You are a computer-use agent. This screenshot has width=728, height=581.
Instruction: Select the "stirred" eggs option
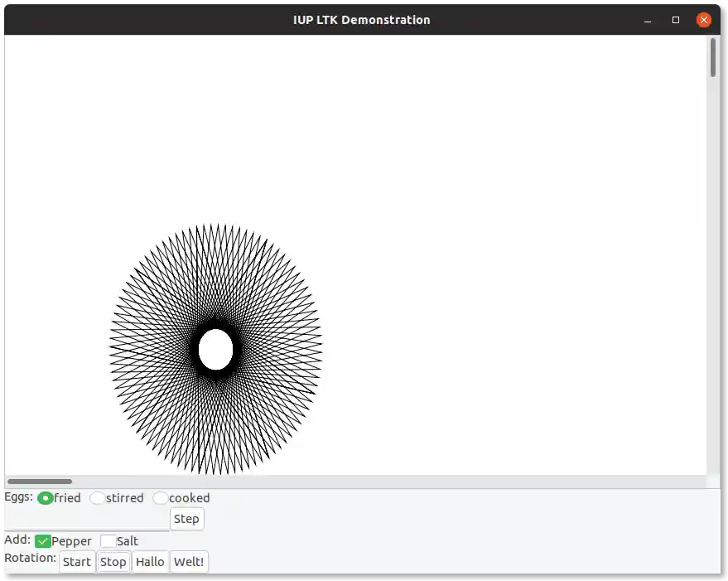(98, 498)
